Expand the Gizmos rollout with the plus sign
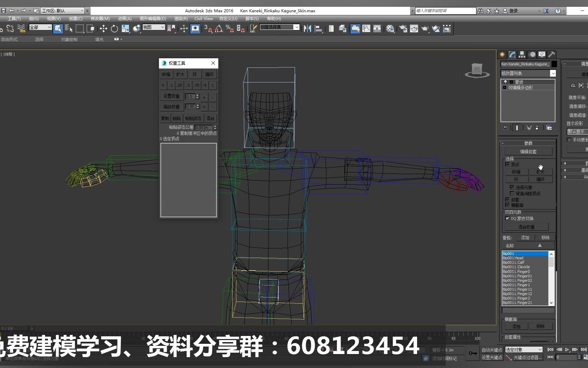This screenshot has height=368, width=588. (566, 177)
